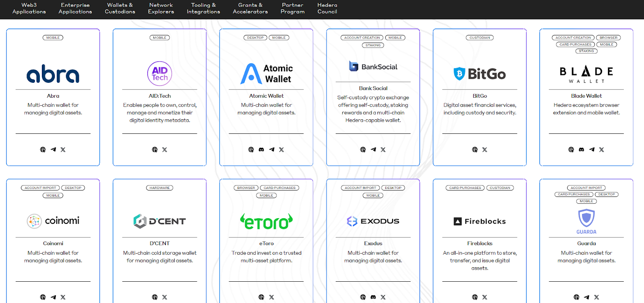The image size is (644, 303).
Task: Open Coinomi Telegram icon
Action: [x=53, y=297]
